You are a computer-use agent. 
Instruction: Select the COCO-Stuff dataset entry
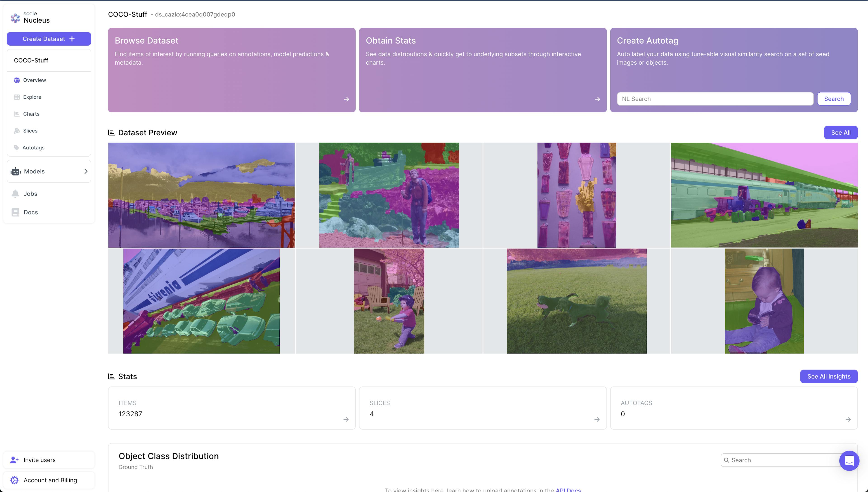(31, 61)
